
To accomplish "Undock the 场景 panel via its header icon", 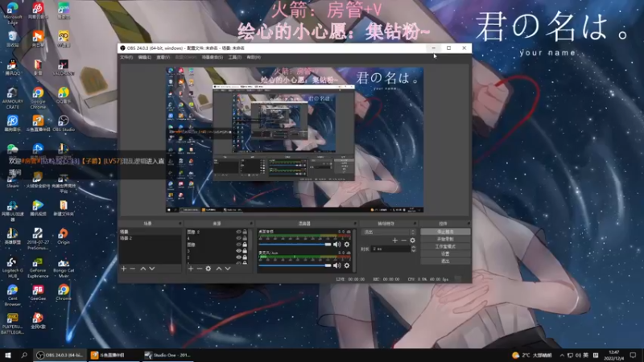I will (180, 224).
